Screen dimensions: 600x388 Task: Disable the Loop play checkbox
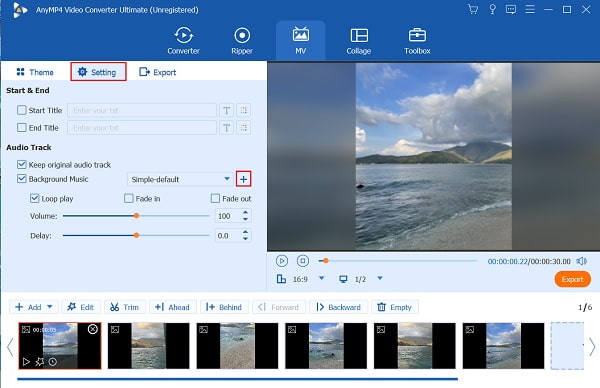point(34,198)
